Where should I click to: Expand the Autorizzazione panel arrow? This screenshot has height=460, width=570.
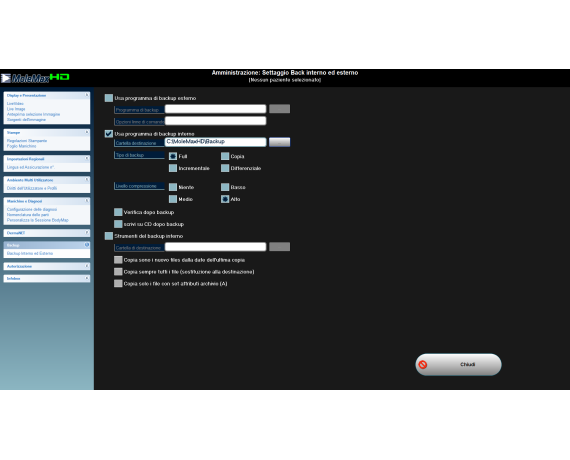[87, 266]
